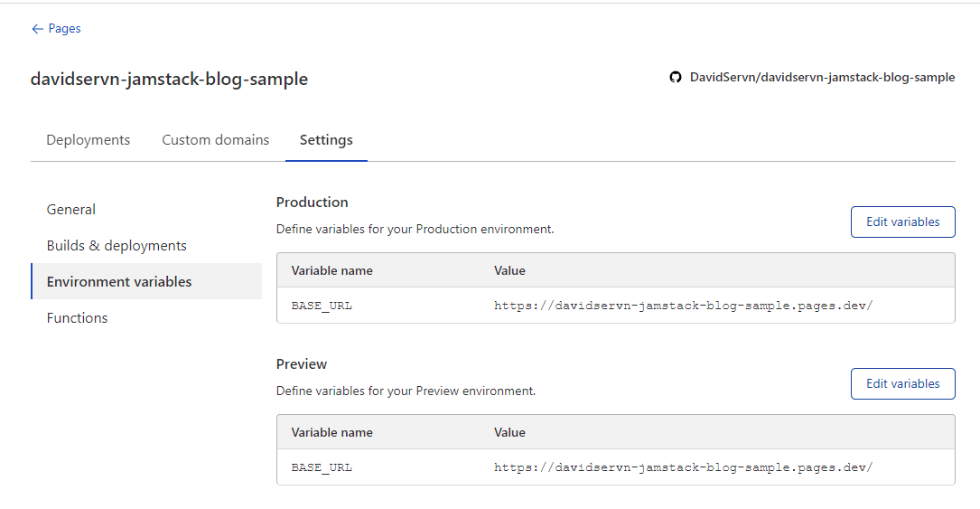Viewport: 980px width, 509px height.
Task: Click Value header in Production table
Action: click(x=509, y=270)
